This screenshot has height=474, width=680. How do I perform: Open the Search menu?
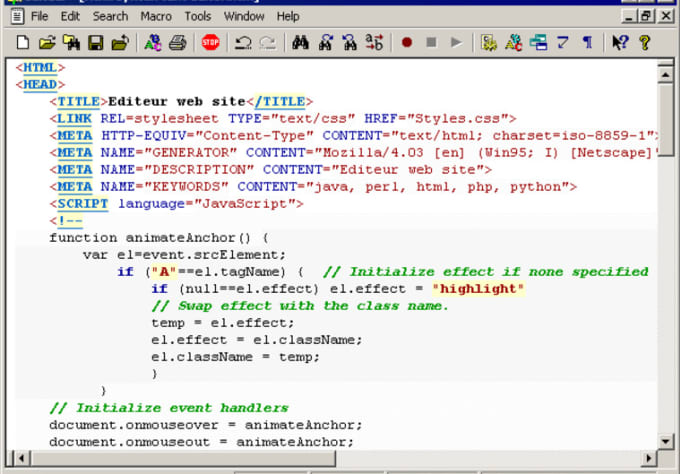point(110,16)
